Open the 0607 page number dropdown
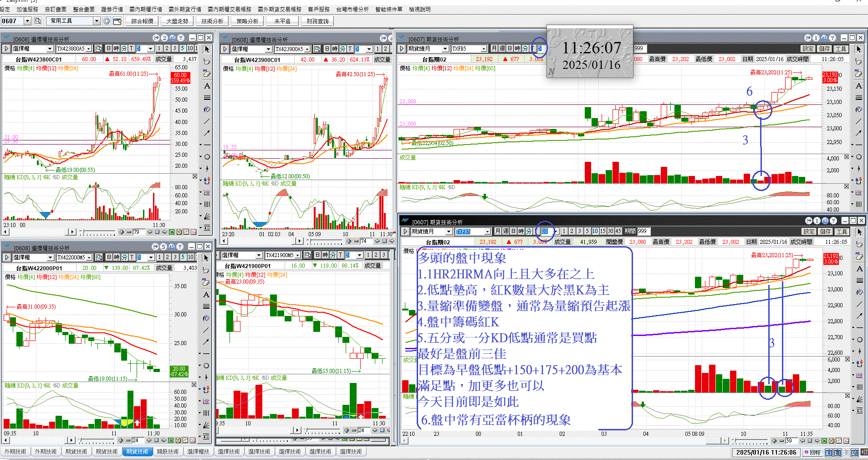868x460 pixels. 27,21
